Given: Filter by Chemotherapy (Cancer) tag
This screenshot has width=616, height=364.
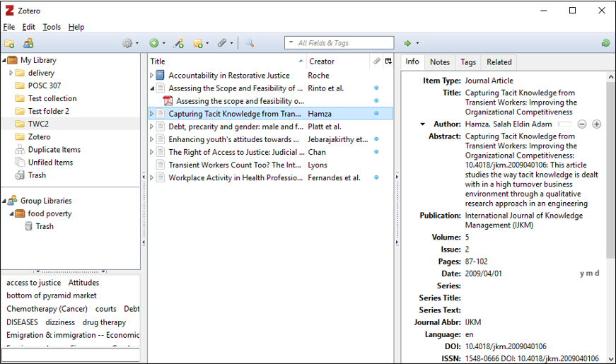Looking at the screenshot, I should [x=47, y=309].
